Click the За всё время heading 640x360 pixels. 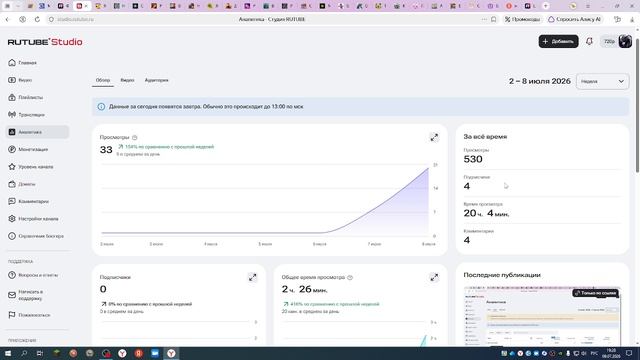click(x=485, y=137)
